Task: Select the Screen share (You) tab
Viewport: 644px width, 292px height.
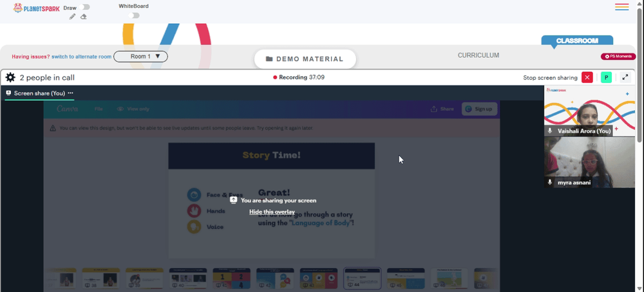Action: click(x=39, y=93)
